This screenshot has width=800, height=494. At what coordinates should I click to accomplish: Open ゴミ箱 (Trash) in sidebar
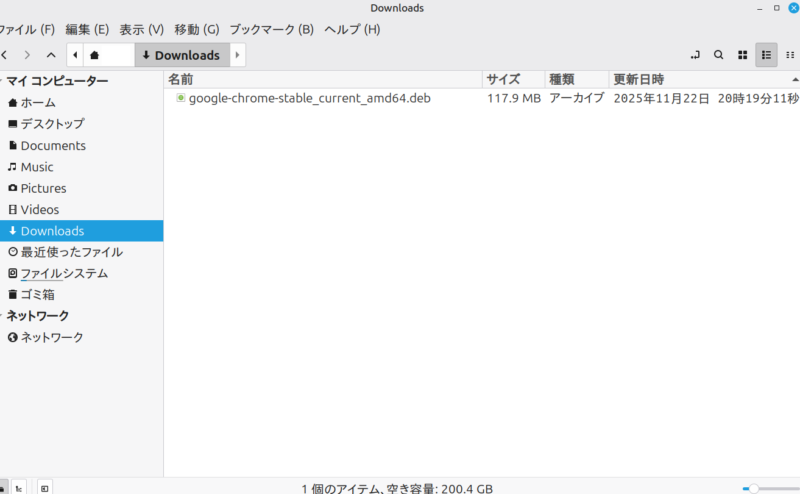coord(37,295)
